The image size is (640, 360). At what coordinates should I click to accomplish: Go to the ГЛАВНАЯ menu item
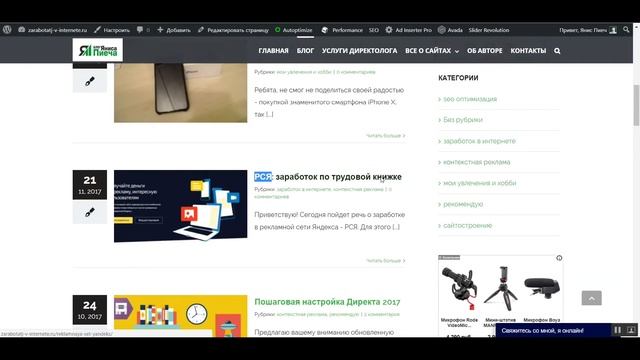click(x=273, y=51)
